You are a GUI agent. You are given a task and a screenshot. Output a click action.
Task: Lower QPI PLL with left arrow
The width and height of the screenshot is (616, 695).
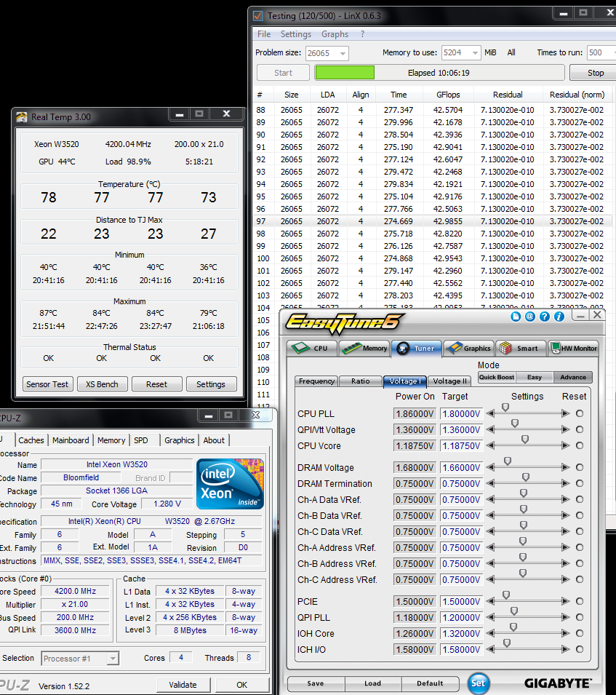click(x=490, y=617)
